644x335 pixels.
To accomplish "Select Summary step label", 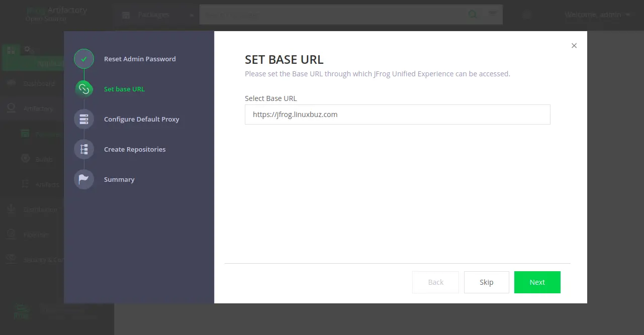I will (119, 179).
